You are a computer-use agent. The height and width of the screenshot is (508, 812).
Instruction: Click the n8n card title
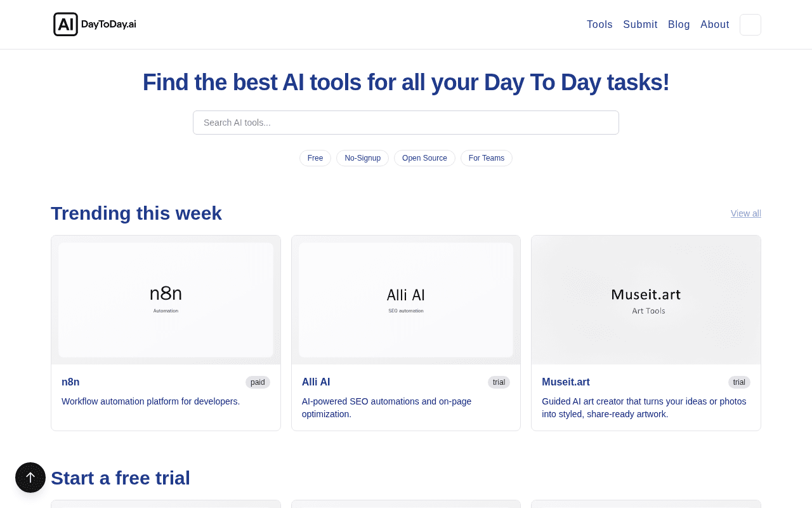click(70, 382)
